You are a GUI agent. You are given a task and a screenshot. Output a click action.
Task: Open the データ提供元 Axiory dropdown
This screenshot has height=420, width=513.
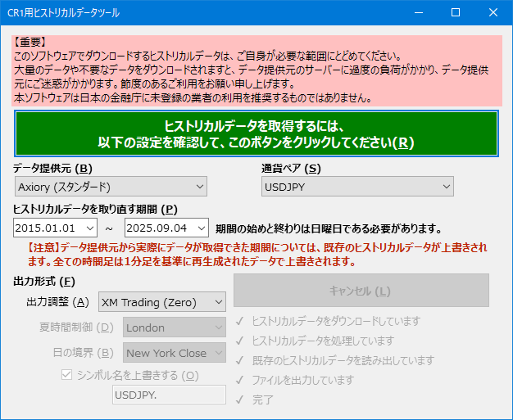111,187
